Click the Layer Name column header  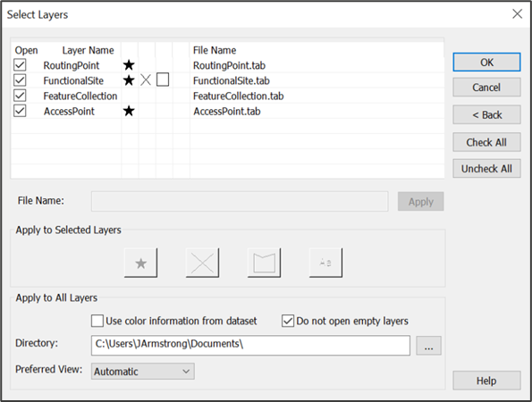click(x=88, y=50)
